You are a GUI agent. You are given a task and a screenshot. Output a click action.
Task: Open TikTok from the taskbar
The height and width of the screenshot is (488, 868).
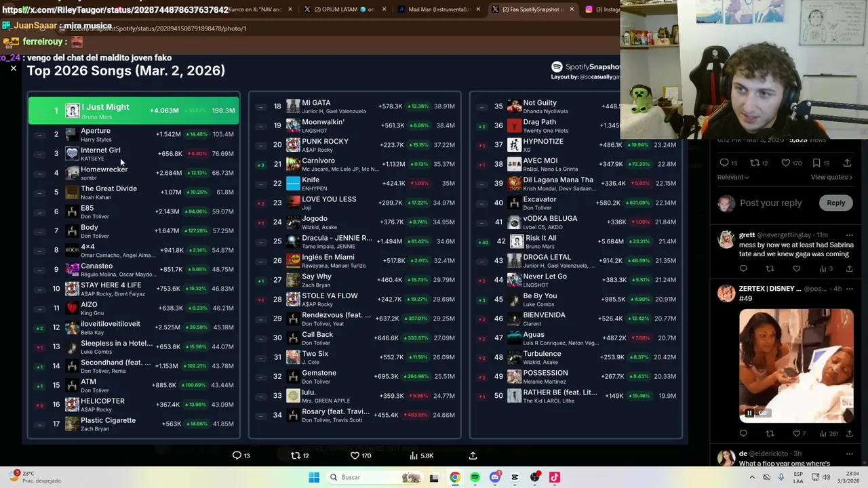(x=555, y=477)
